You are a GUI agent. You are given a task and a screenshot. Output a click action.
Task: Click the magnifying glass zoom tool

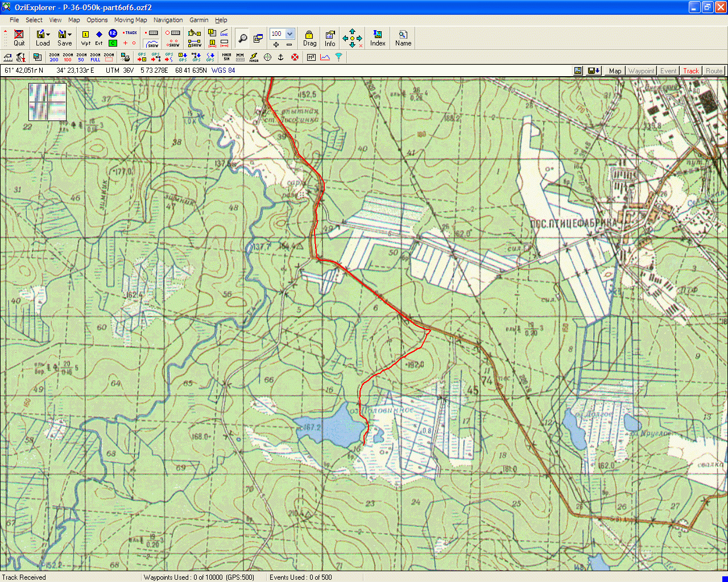pyautogui.click(x=243, y=38)
